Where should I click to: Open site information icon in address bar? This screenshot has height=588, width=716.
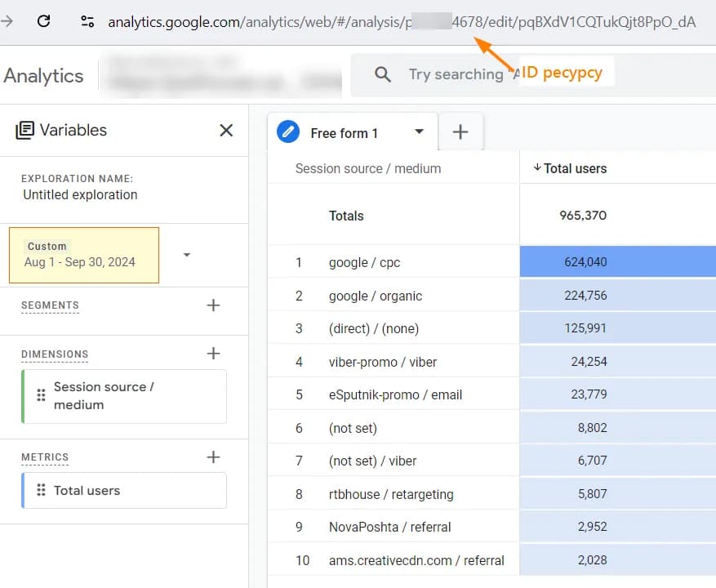tap(87, 21)
